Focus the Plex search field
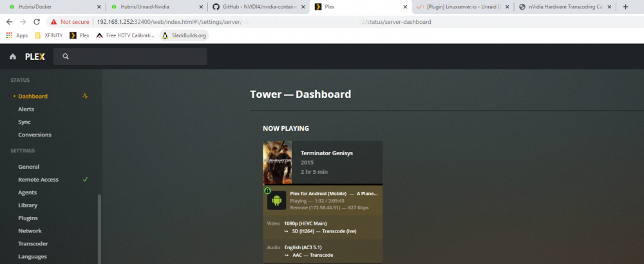Screen dimensions: 644x264 point(130,57)
